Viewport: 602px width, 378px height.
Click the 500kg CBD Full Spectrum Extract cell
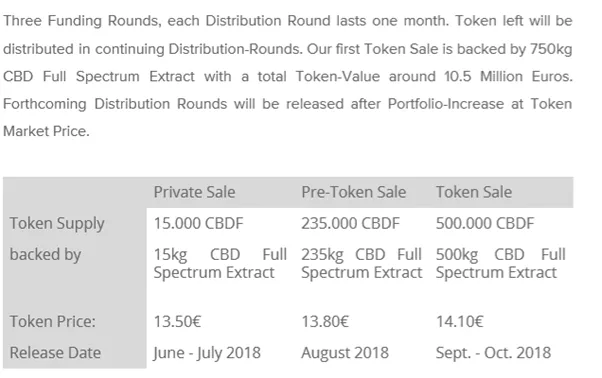tap(501, 264)
